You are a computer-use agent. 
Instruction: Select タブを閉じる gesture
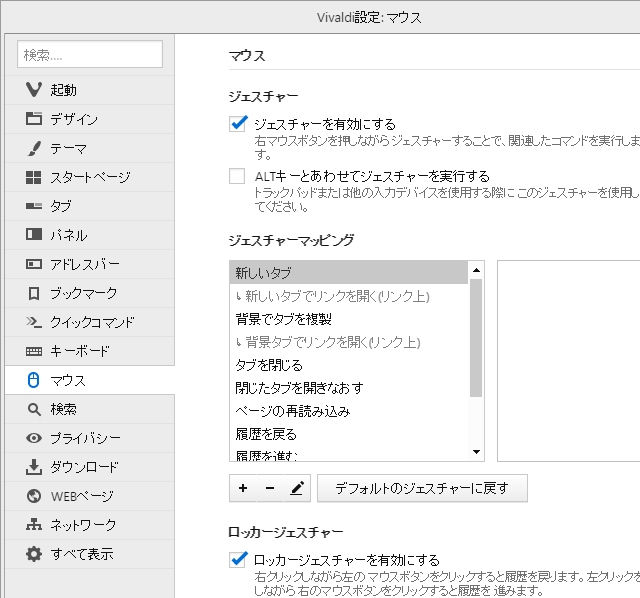tap(349, 365)
